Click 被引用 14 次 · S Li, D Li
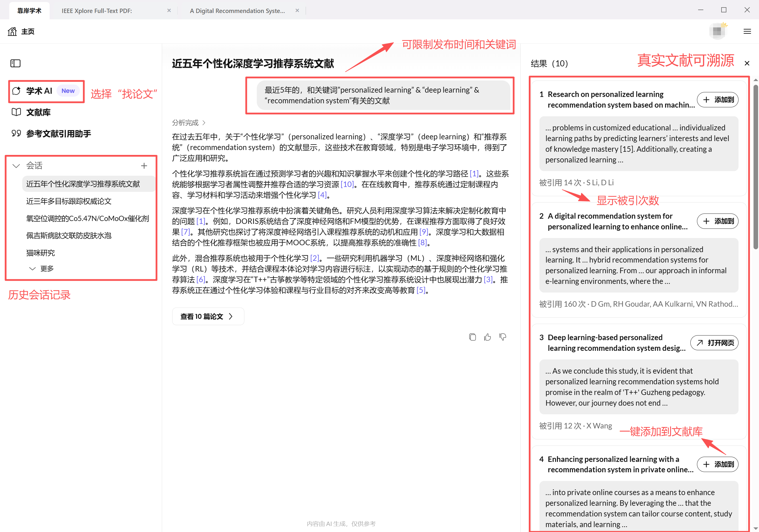This screenshot has width=759, height=532. click(x=576, y=183)
